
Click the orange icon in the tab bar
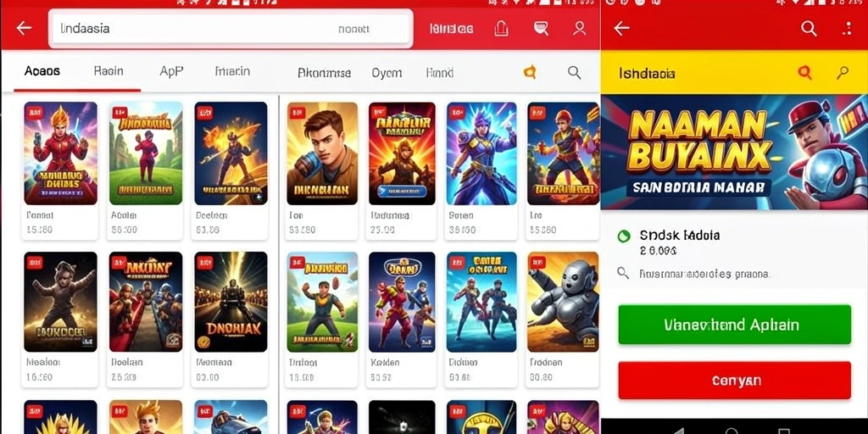coord(530,71)
